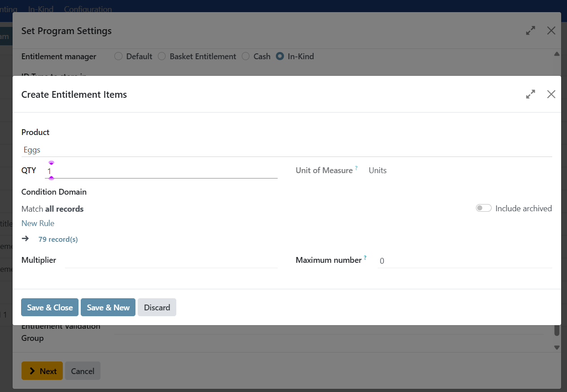Click the Maximum number help icon
567x392 pixels.
tap(365, 258)
